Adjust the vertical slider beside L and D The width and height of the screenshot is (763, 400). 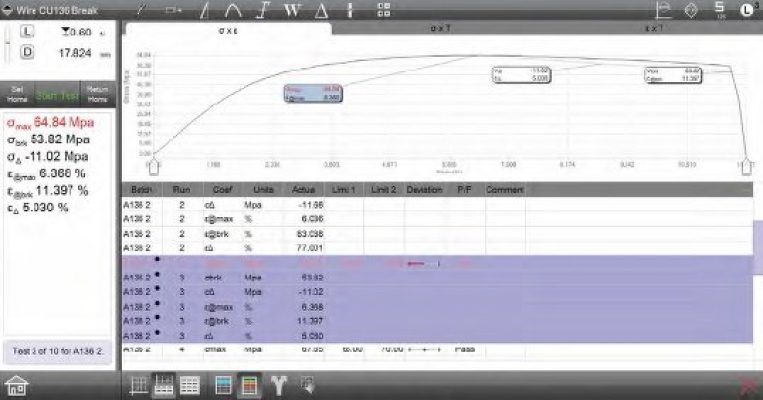tap(8, 43)
